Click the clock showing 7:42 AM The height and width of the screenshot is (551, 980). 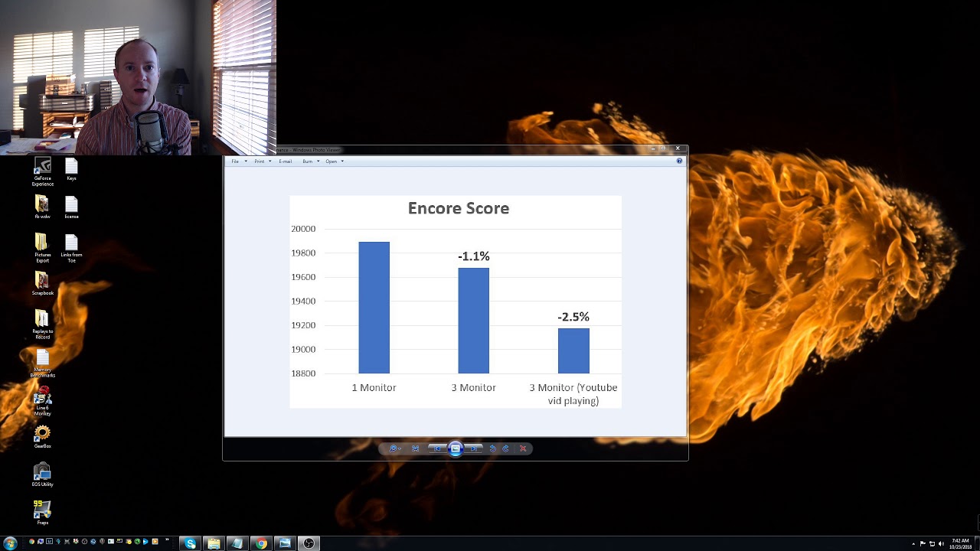click(960, 543)
